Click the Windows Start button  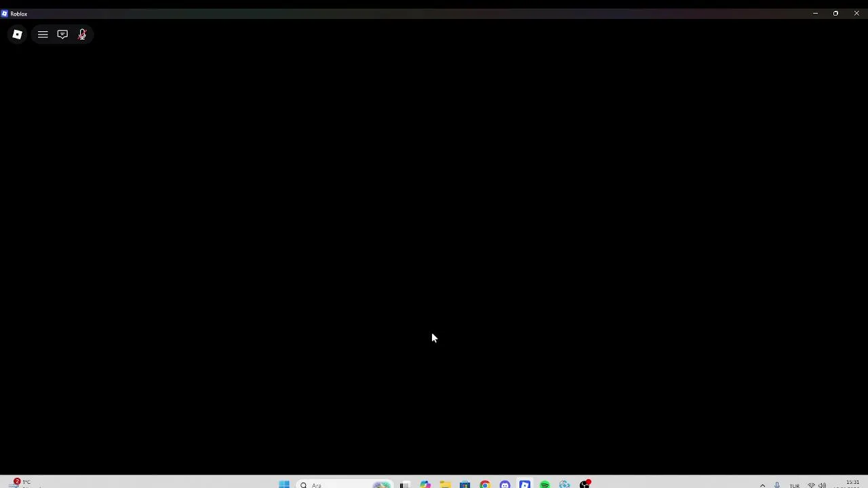[x=284, y=484]
